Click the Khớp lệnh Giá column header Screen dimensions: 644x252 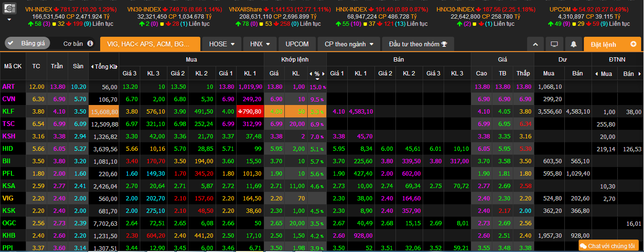(274, 73)
